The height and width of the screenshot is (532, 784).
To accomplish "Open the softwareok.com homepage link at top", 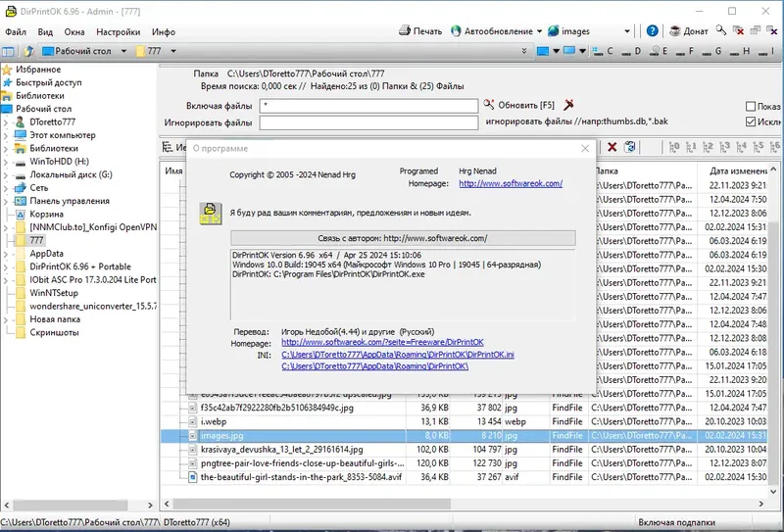I will coord(511,183).
